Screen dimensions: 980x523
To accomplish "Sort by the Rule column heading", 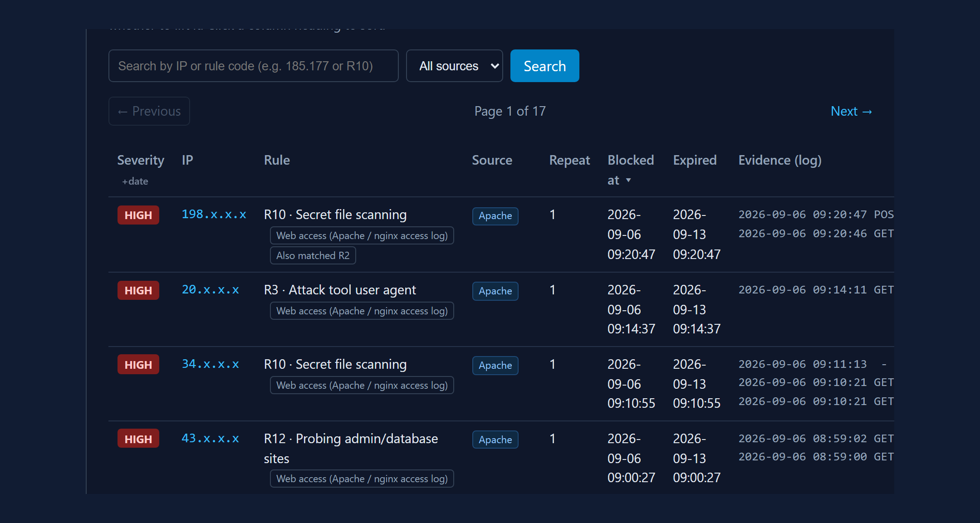I will [x=277, y=160].
